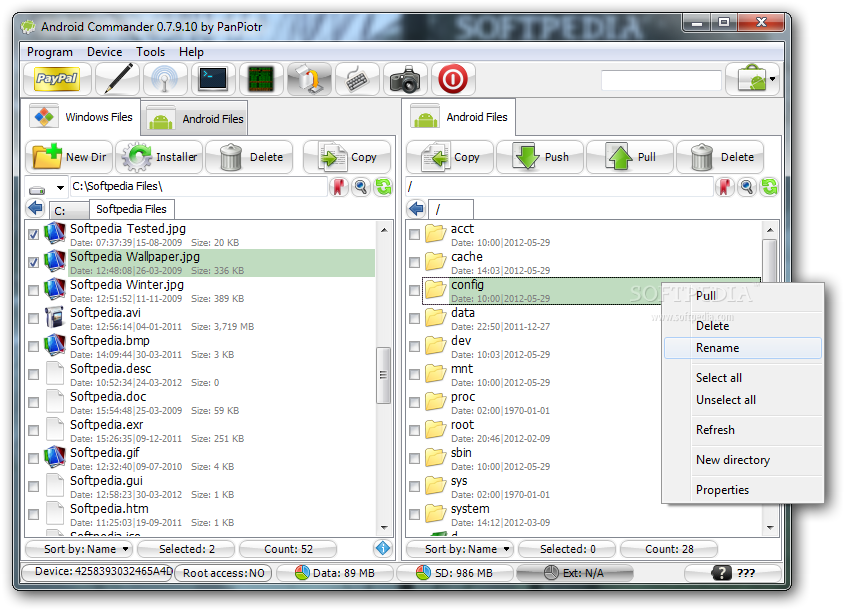Viewport: 845px width, 611px height.
Task: Check the data folder checkbox
Action: (x=414, y=318)
